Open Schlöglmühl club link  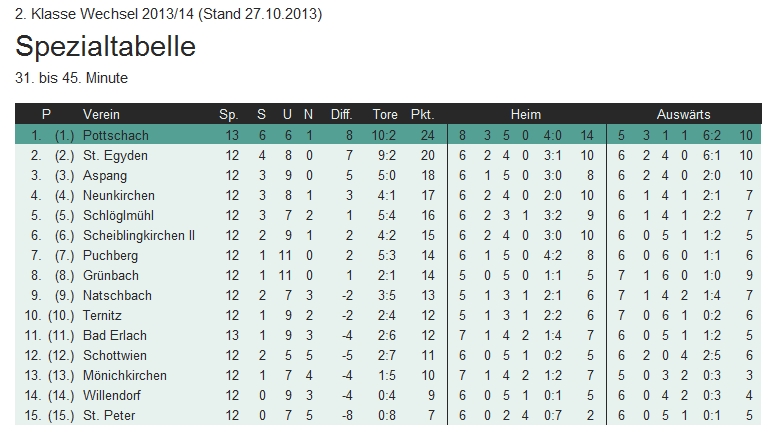tap(117, 215)
